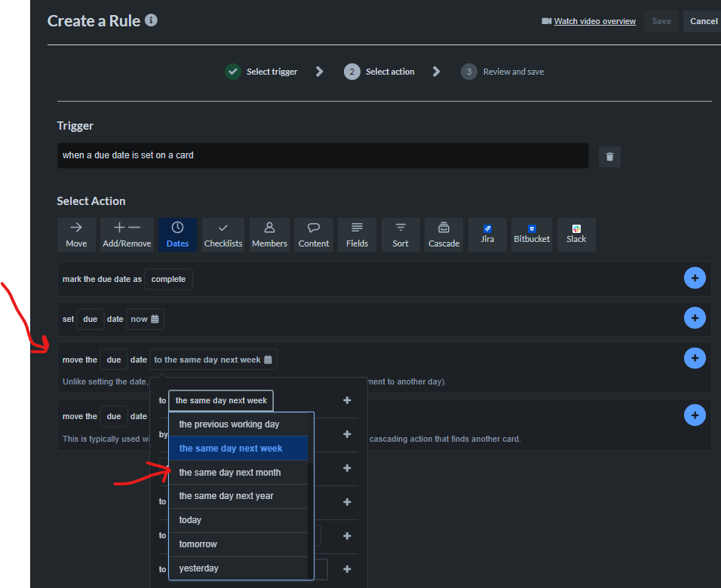Viewport: 721px width, 588px height.
Task: Select the Bitbucket action category
Action: 532,234
